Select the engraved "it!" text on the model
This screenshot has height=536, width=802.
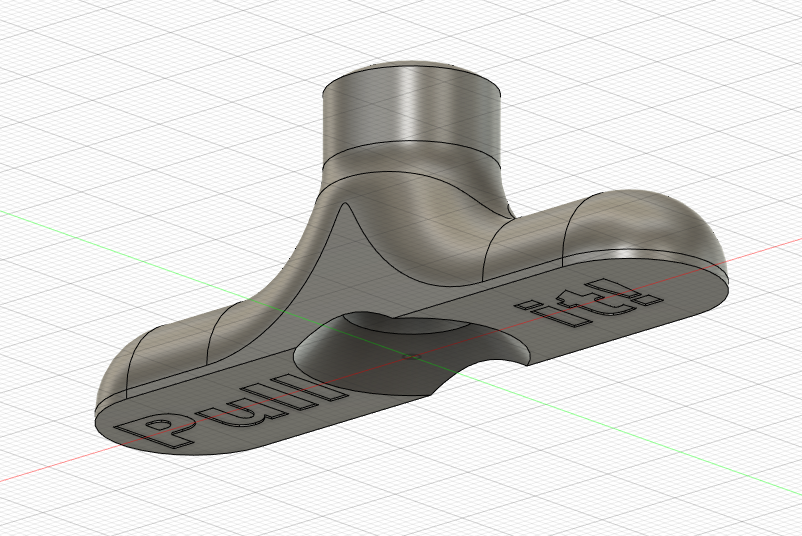589,304
